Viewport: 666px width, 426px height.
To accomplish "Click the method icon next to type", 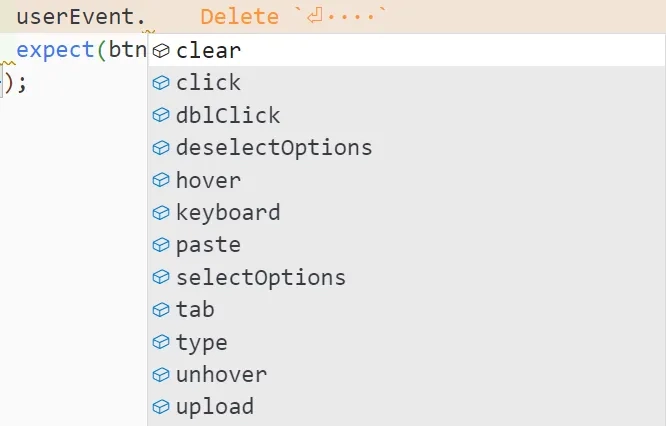I will coord(161,342).
